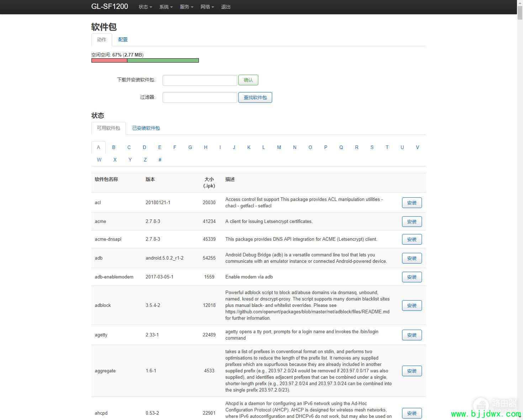Image resolution: width=523 pixels, height=420 pixels.
Task: Select letter O package filter
Action: [x=310, y=147]
